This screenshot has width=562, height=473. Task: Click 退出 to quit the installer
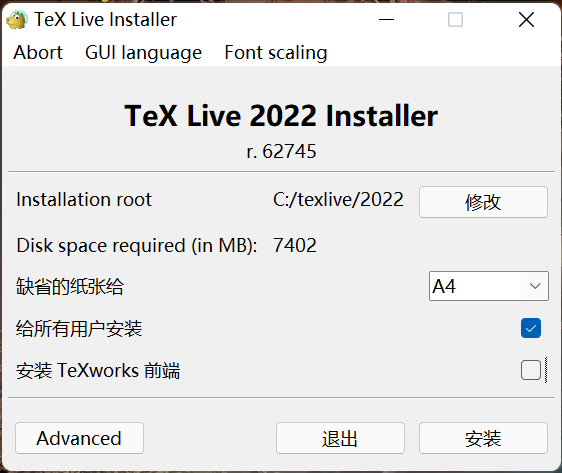click(x=340, y=438)
